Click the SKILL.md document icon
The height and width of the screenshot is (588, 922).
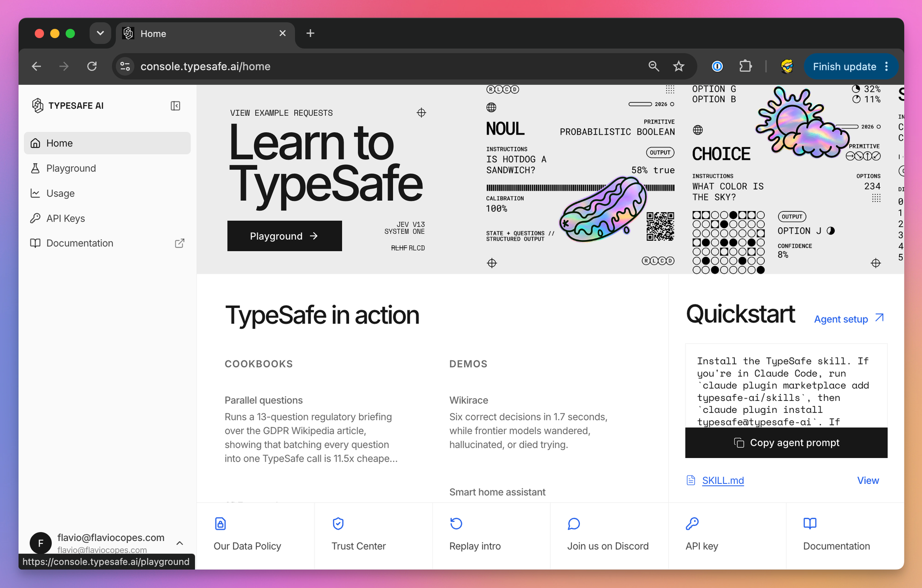click(x=691, y=481)
